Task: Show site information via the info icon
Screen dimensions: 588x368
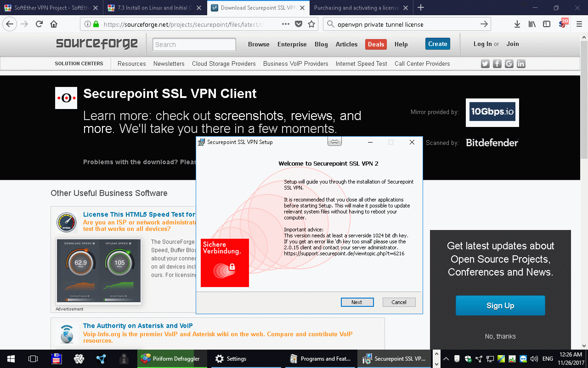Action: click(87, 24)
